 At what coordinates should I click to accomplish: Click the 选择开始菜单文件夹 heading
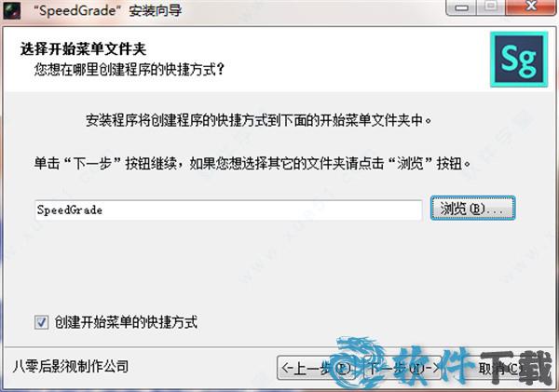tap(84, 48)
